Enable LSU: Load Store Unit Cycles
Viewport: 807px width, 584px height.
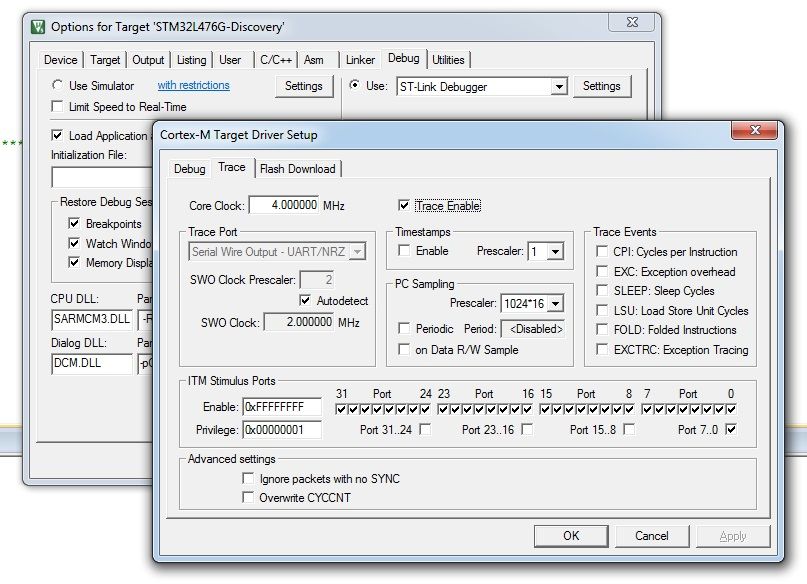point(602,310)
